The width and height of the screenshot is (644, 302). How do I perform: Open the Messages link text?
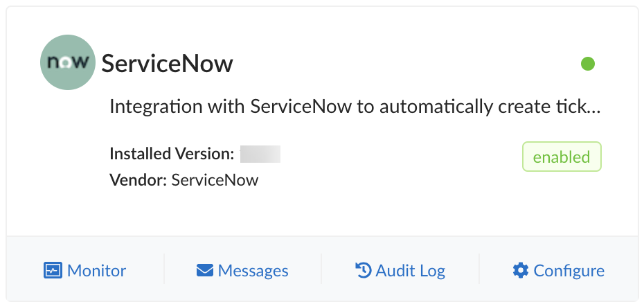coord(253,270)
